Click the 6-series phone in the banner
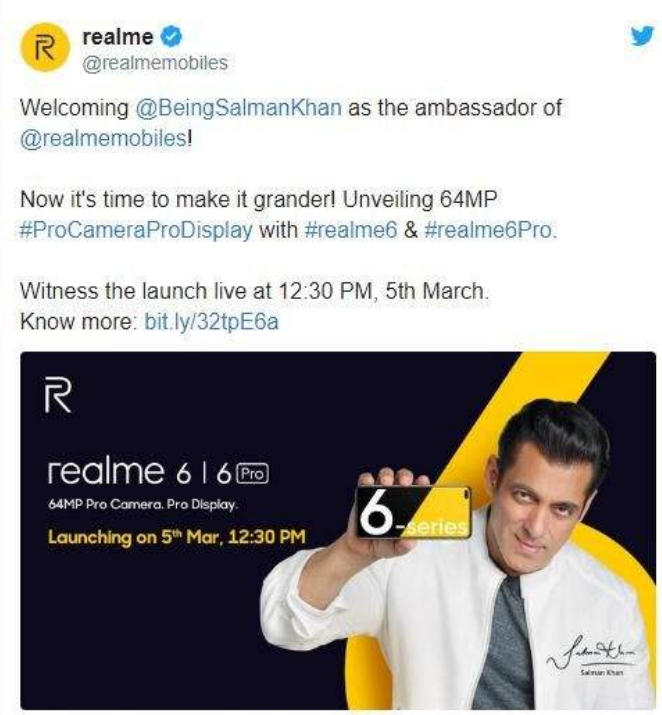 (x=412, y=518)
